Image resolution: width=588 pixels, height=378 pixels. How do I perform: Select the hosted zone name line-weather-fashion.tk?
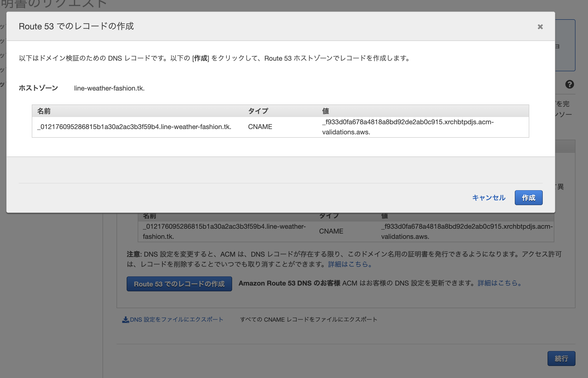[x=109, y=88]
